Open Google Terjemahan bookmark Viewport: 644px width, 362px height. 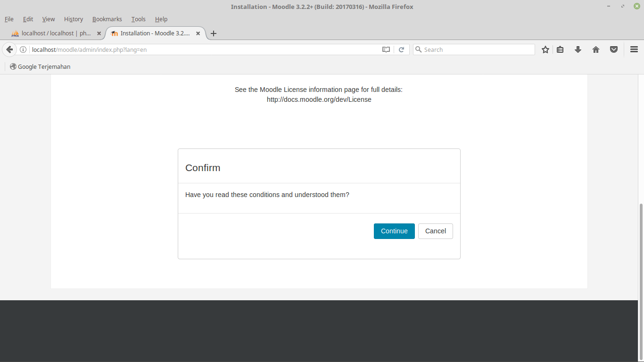tap(40, 66)
